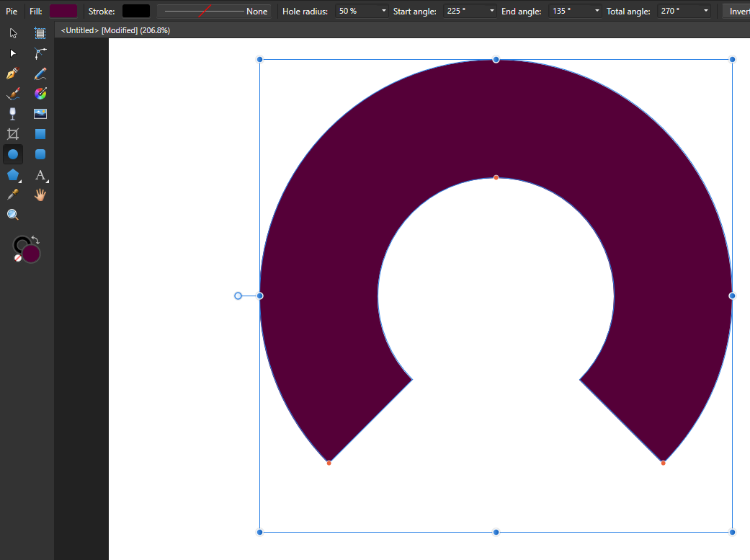Switch to the Untitled document tab
Viewport: 750px width, 560px height.
pos(115,30)
